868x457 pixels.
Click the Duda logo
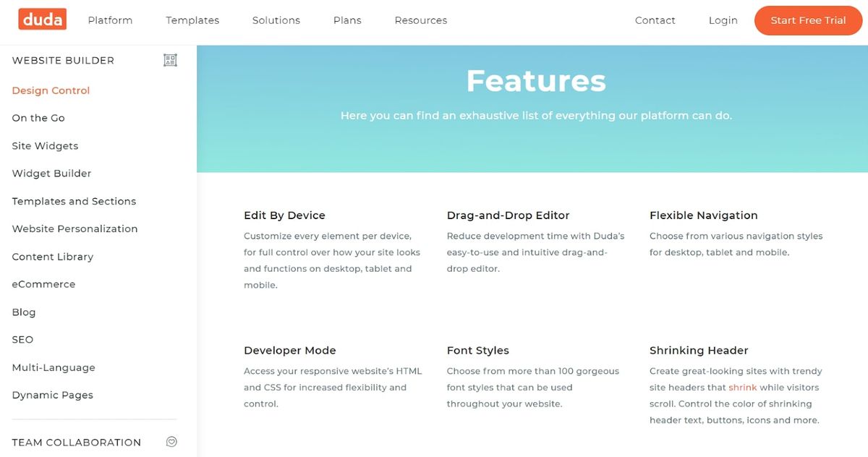(x=42, y=20)
